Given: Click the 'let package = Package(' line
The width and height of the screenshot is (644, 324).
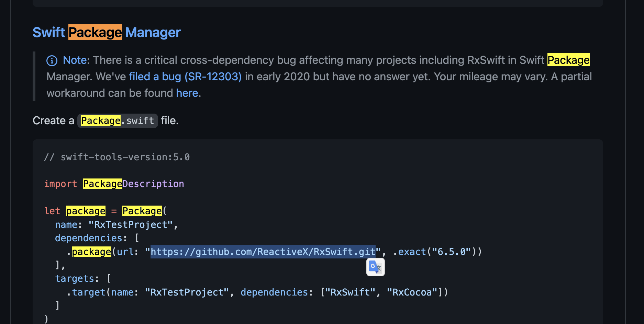Looking at the screenshot, I should (x=106, y=211).
